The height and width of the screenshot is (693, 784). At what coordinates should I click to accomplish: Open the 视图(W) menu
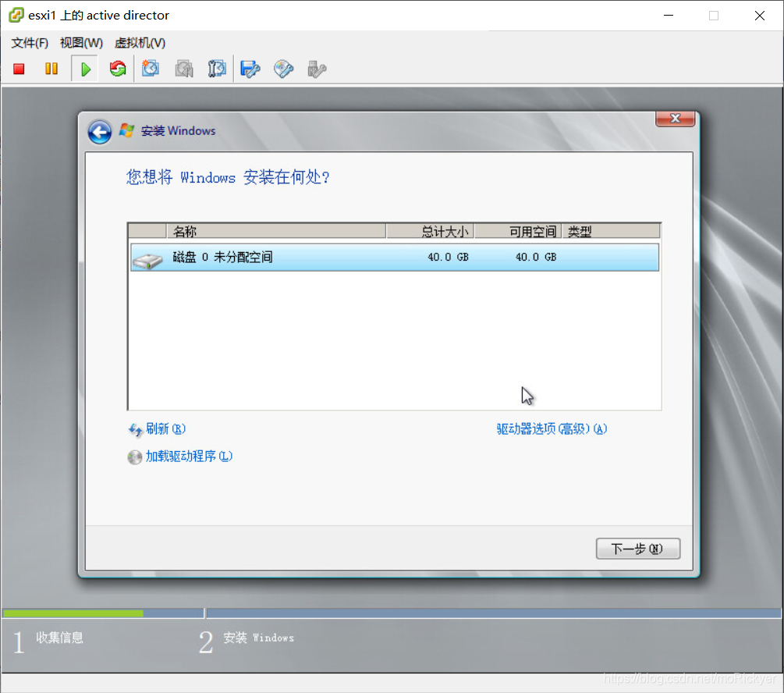81,43
